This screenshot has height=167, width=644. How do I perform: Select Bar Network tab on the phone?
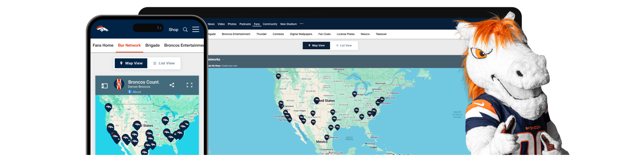tap(129, 45)
